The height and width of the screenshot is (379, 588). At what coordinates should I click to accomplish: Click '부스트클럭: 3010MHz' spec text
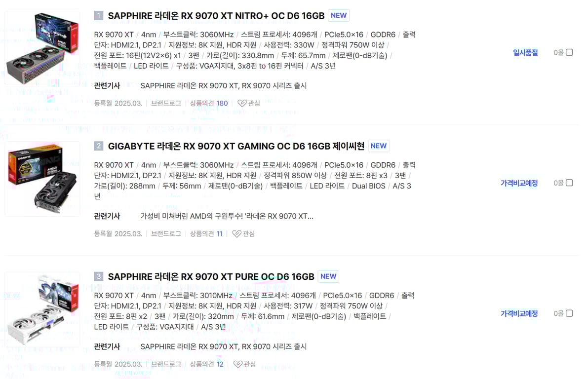pos(197,296)
